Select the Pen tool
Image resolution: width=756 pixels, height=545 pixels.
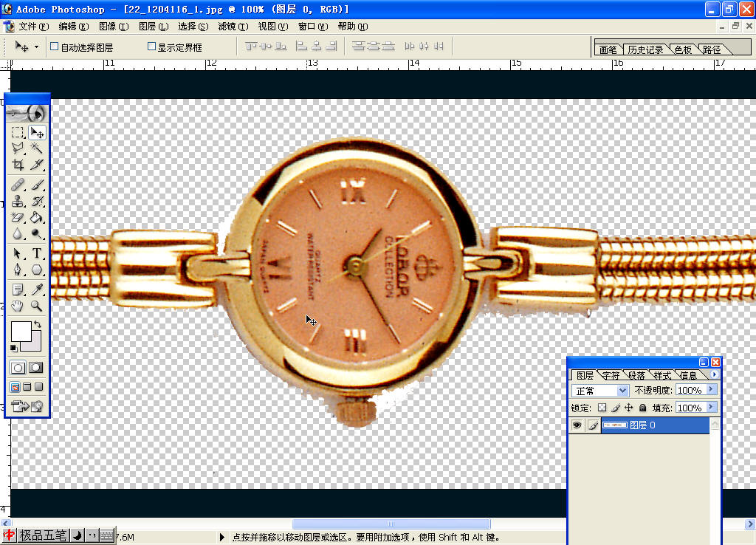point(18,270)
